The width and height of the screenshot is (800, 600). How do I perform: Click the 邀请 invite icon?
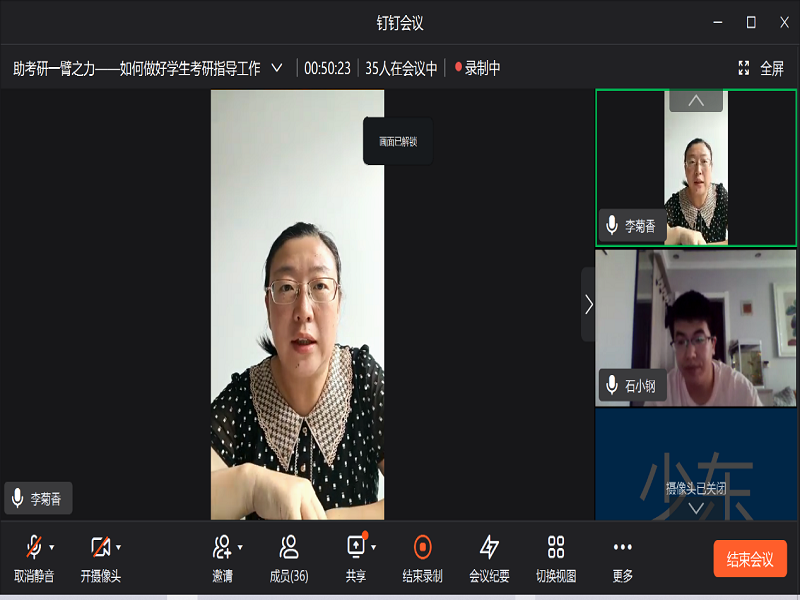pos(222,547)
